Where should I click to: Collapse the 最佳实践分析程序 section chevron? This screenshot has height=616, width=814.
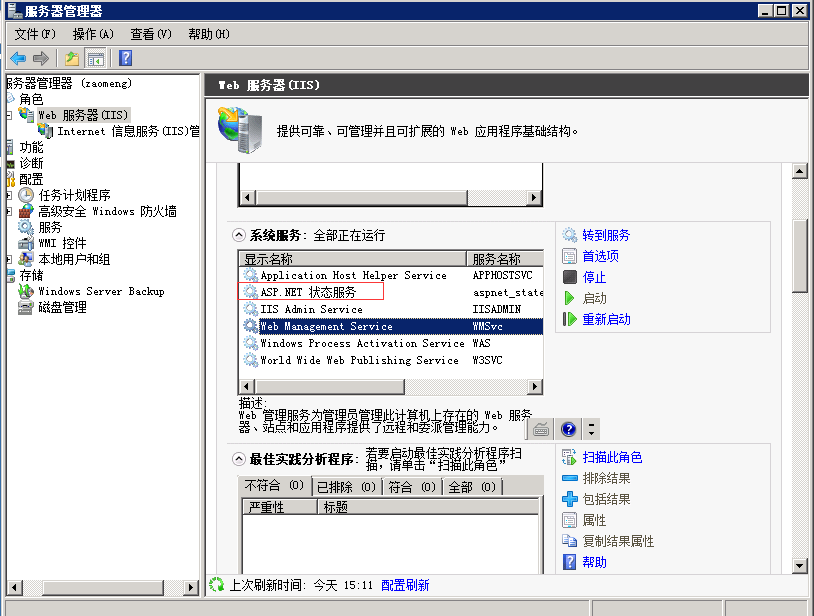[x=238, y=459]
